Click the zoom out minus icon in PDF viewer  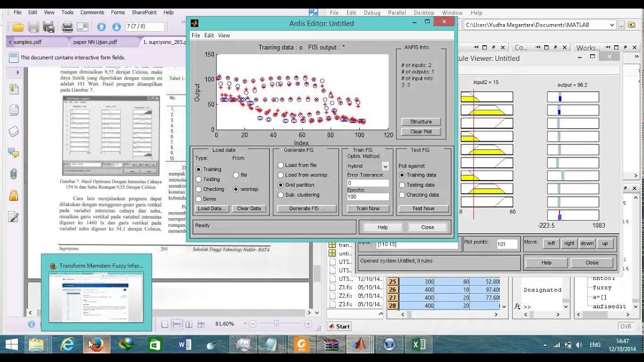point(253,324)
